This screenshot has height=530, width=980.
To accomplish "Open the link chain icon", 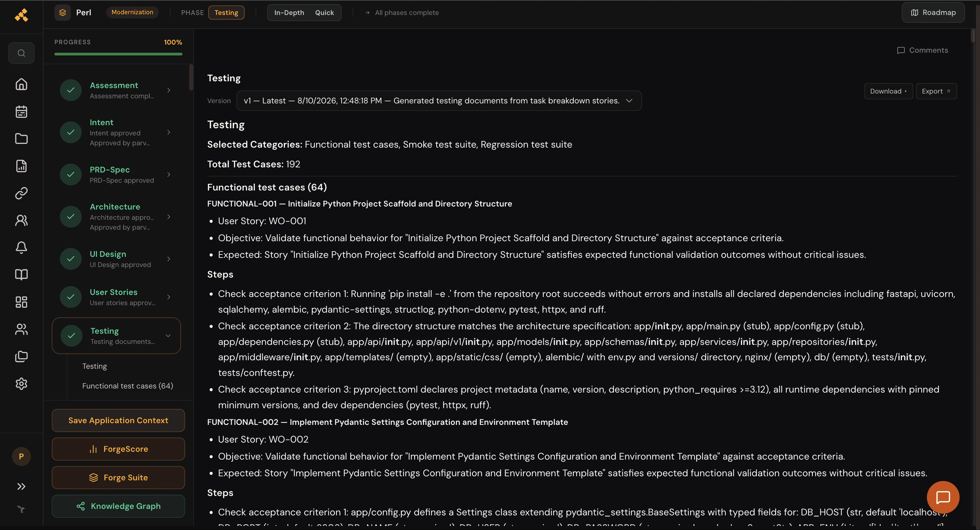I will (21, 193).
